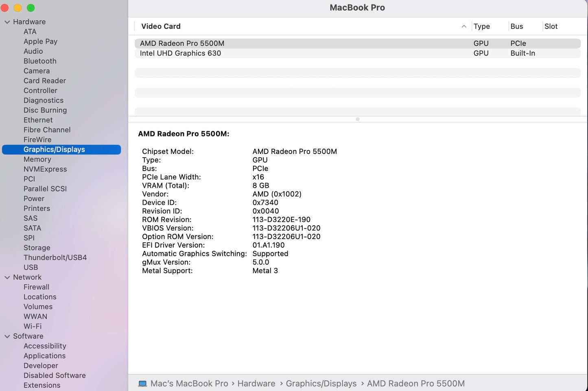Collapse the Software section

[7, 336]
